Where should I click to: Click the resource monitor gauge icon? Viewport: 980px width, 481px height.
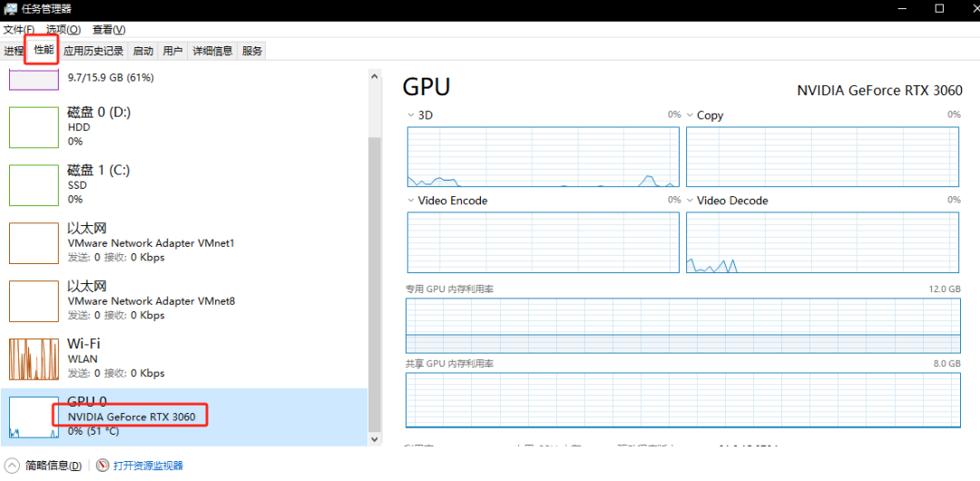click(103, 466)
